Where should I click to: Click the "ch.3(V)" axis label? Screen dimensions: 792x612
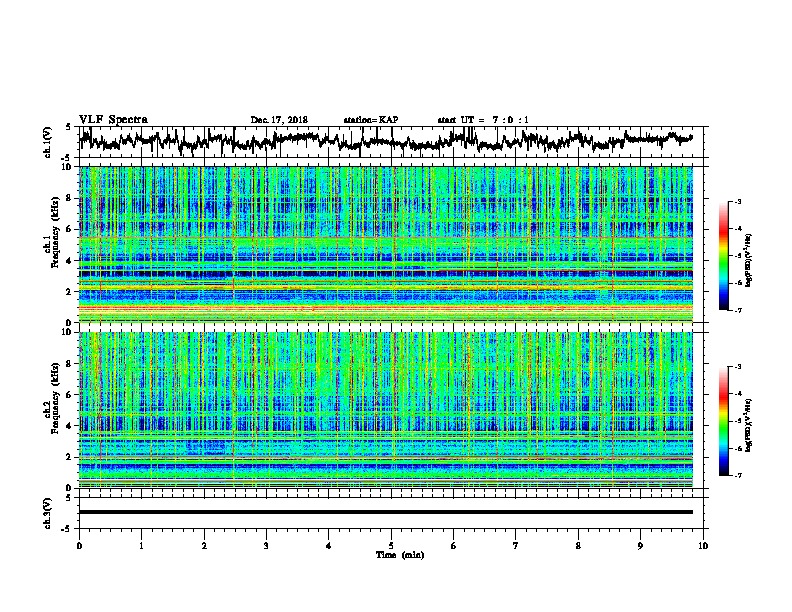point(47,513)
